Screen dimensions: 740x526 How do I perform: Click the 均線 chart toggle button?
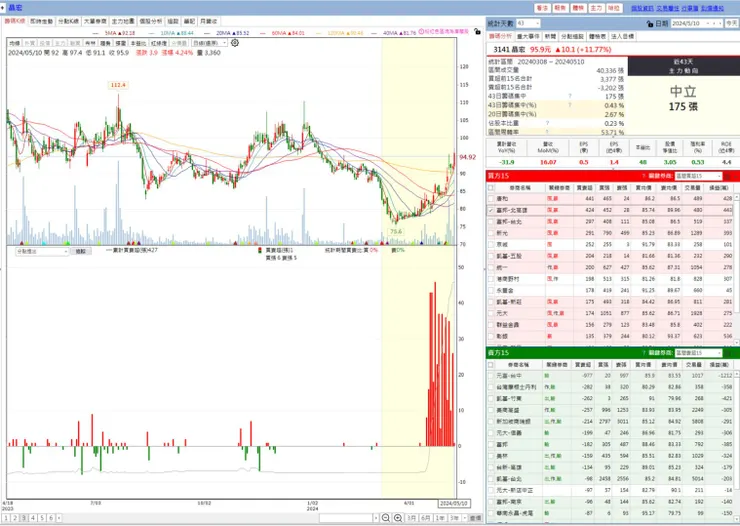tap(15, 43)
